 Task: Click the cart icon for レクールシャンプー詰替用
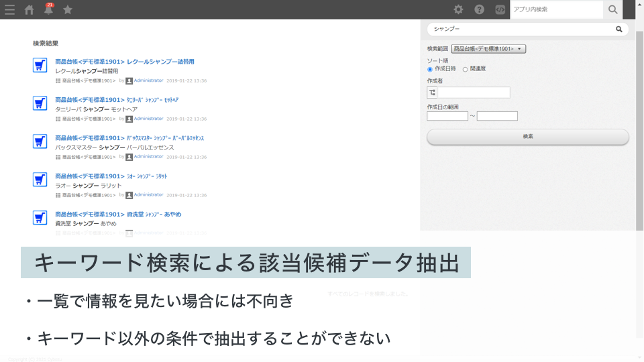tap(40, 65)
